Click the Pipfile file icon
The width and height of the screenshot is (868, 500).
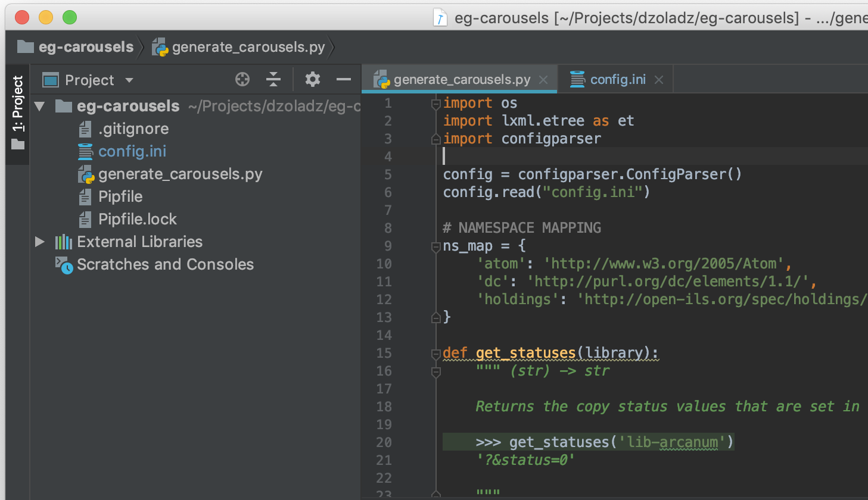[85, 197]
